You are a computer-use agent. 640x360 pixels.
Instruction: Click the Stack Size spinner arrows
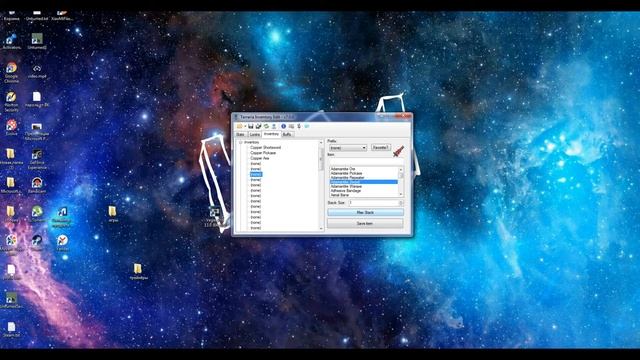(401, 203)
